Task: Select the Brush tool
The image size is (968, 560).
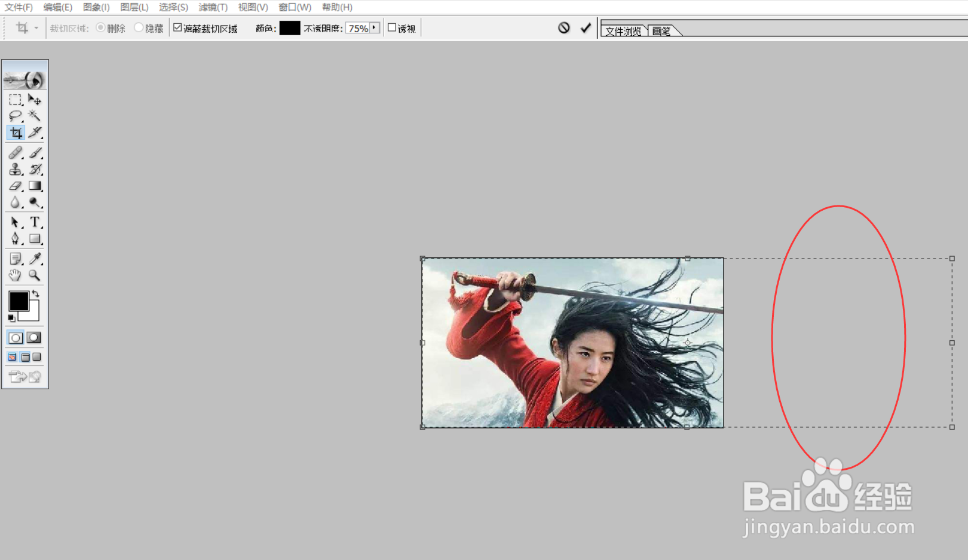Action: tap(35, 153)
